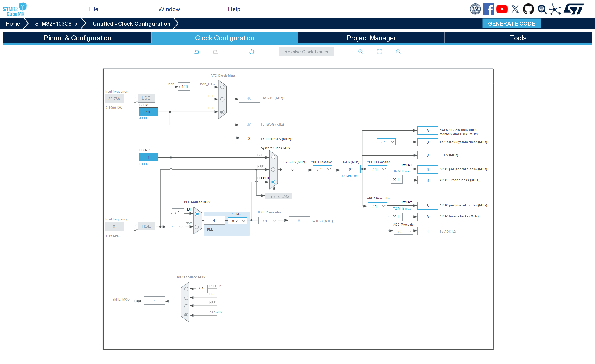Go to Home breadcrumb
Screen dimensions: 595x364
click(13, 24)
